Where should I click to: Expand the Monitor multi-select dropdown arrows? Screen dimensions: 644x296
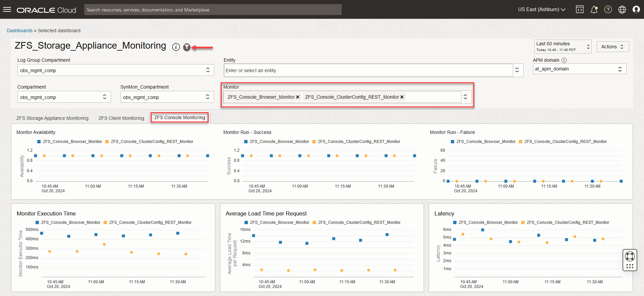(466, 97)
